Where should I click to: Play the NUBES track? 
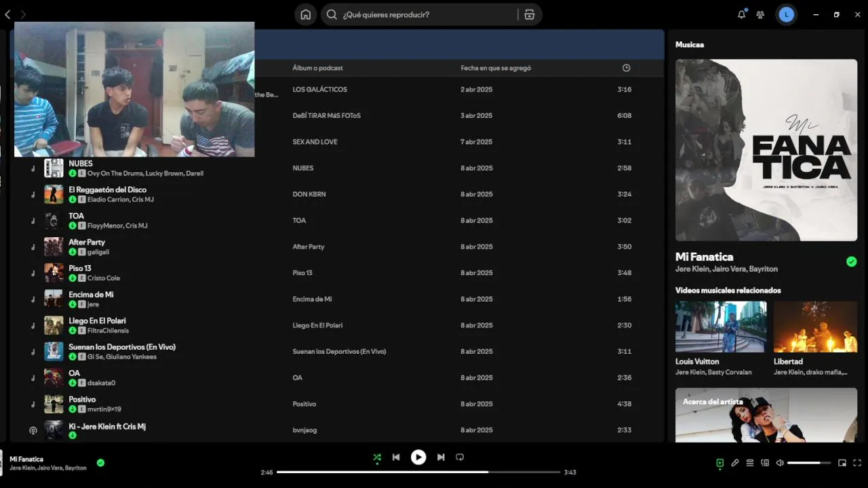(x=81, y=163)
